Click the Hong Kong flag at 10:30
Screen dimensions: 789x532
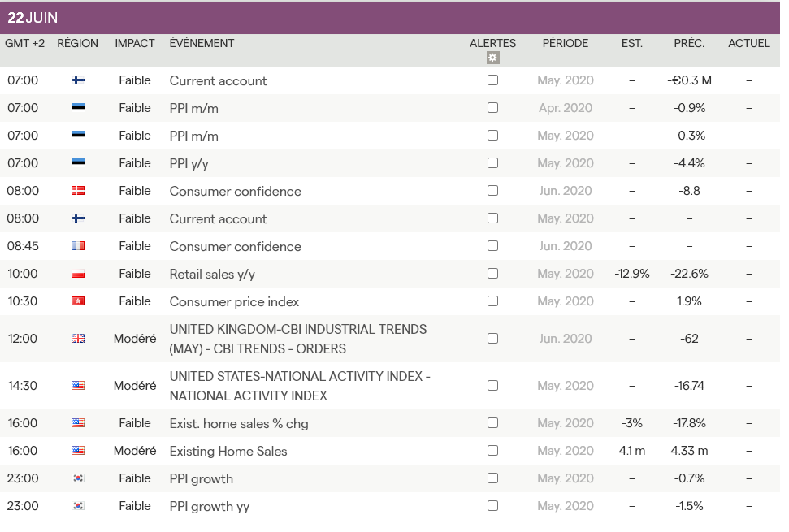point(78,301)
